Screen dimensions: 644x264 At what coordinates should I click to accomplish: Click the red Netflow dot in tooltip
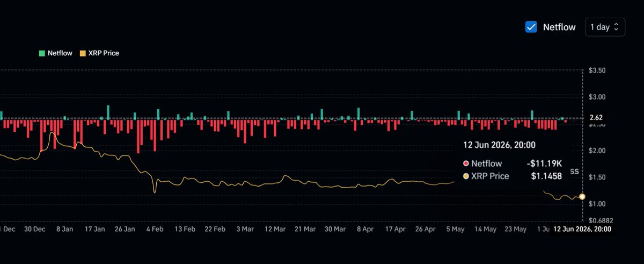pos(466,163)
